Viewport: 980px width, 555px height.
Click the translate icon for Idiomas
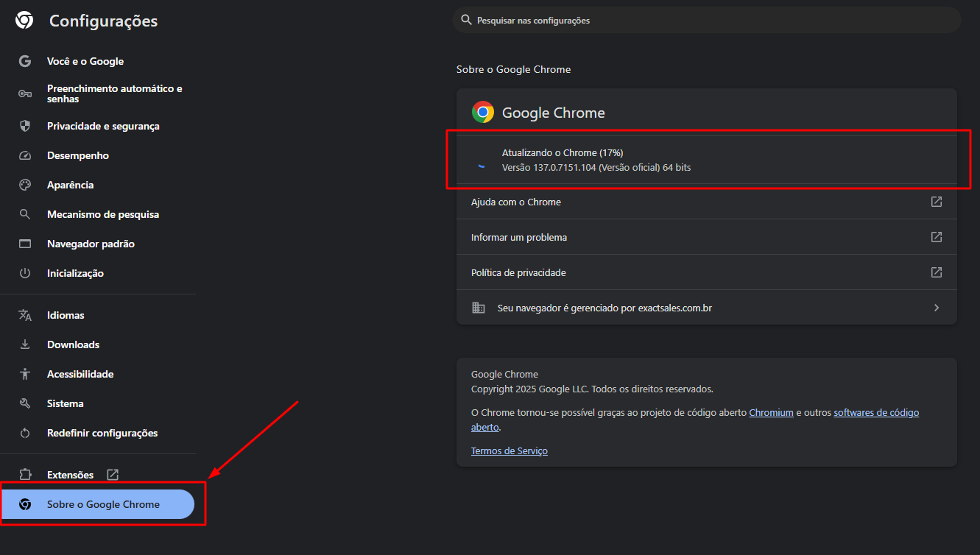pos(25,315)
